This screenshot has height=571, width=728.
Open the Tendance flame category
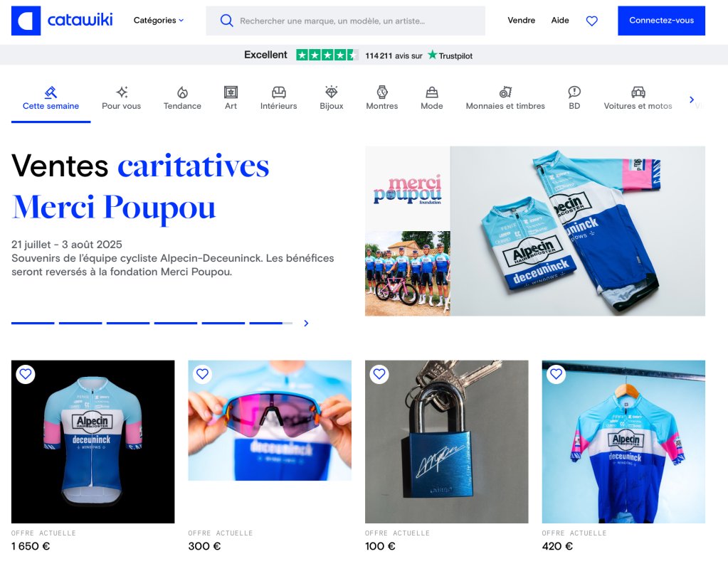[x=182, y=98]
